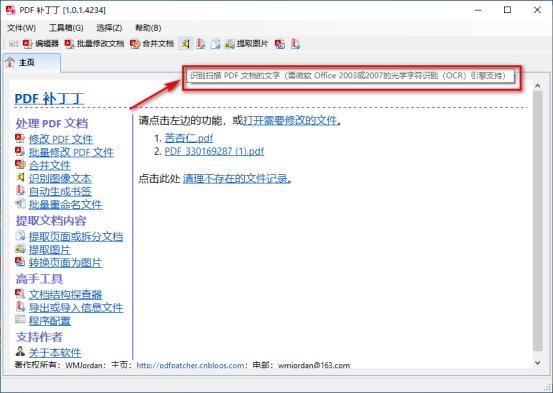Screen dimensions: 553x393
Task: Click the checklist icon at toolbar's left end
Action: coord(14,44)
